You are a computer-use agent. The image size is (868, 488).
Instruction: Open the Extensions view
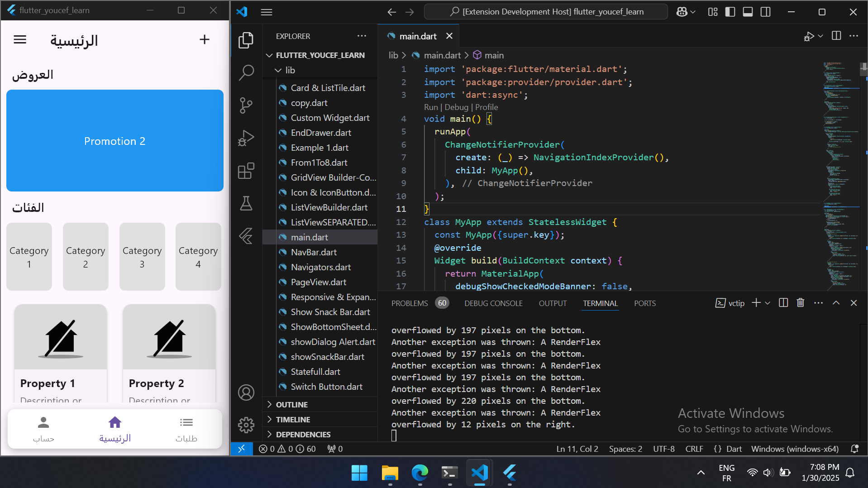pyautogui.click(x=246, y=171)
